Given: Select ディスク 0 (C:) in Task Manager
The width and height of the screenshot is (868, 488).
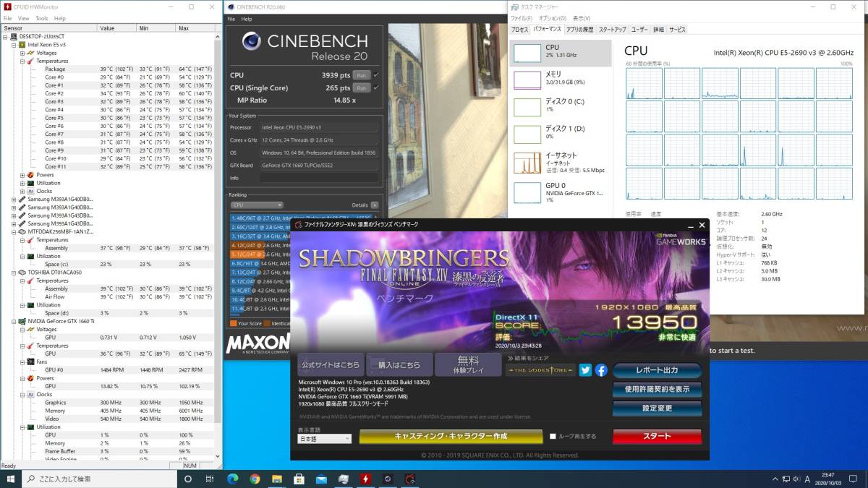Looking at the screenshot, I should (561, 106).
